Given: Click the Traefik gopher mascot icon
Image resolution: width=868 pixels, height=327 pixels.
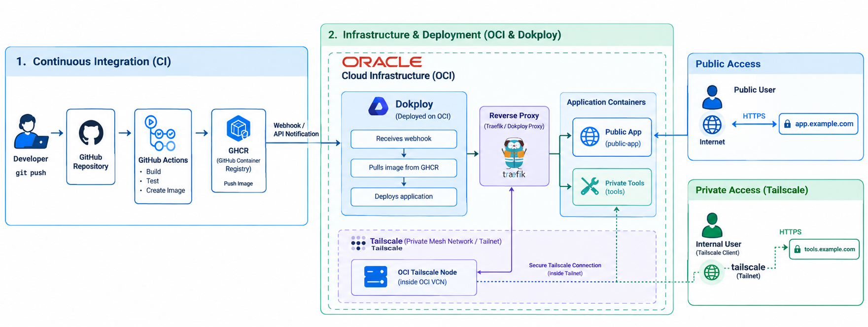Looking at the screenshot, I should 514,154.
